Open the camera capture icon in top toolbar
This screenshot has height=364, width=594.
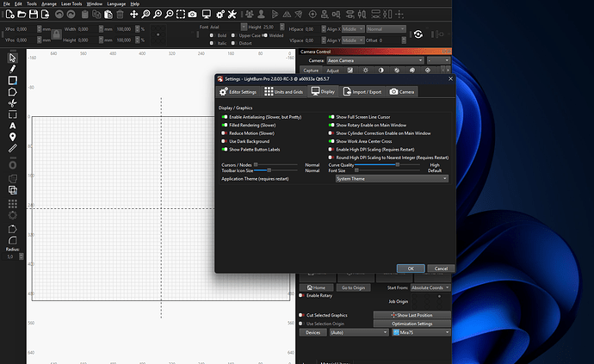[192, 15]
